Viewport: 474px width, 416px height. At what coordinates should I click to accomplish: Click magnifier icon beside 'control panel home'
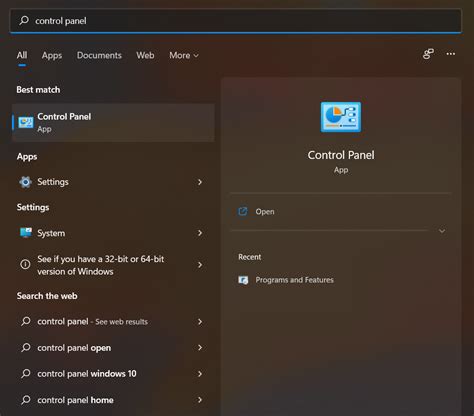pyautogui.click(x=26, y=400)
